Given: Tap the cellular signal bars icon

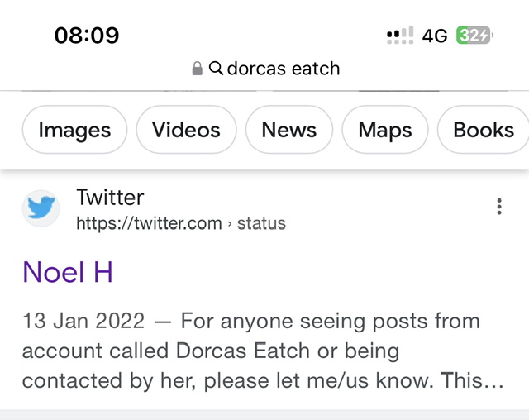Looking at the screenshot, I should tap(400, 36).
